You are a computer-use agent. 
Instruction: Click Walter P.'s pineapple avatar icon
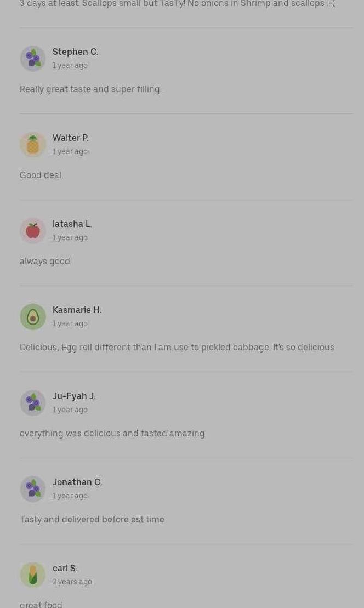point(33,145)
